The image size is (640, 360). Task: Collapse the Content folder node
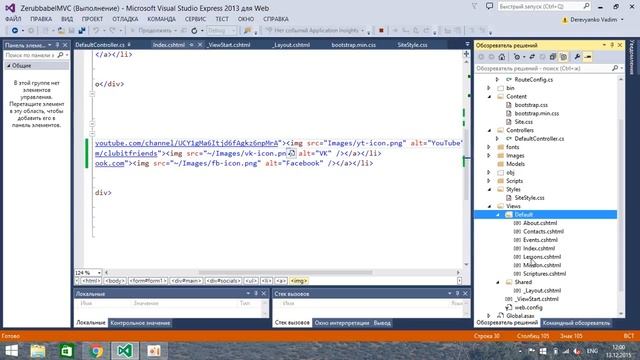[489, 97]
